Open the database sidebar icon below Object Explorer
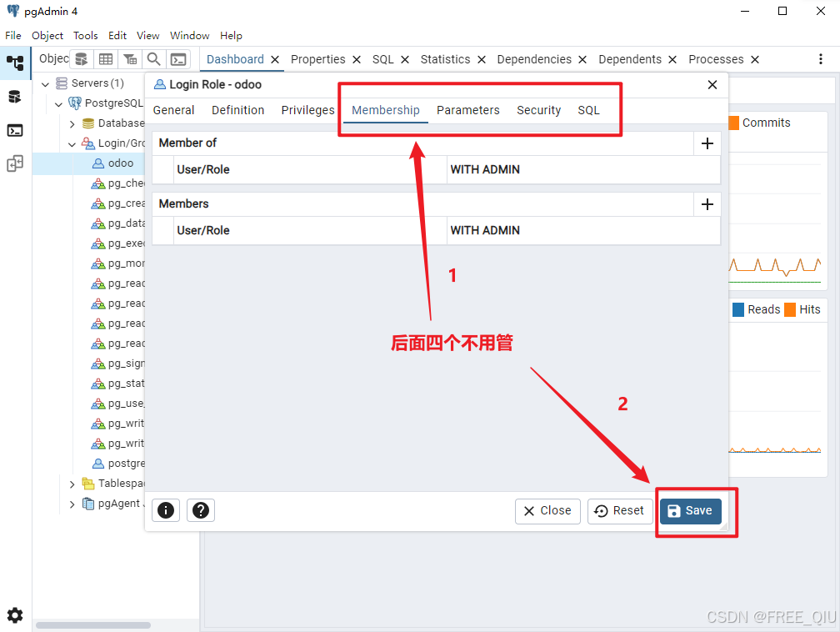The image size is (840, 632). point(15,97)
